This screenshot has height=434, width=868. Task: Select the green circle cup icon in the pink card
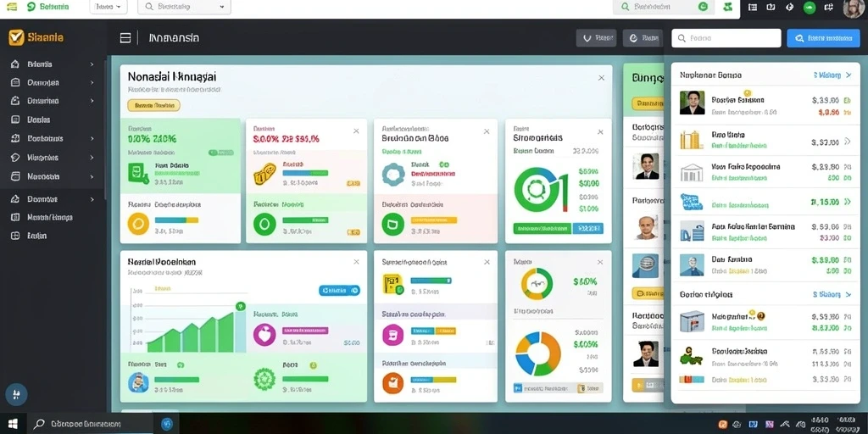pyautogui.click(x=393, y=224)
